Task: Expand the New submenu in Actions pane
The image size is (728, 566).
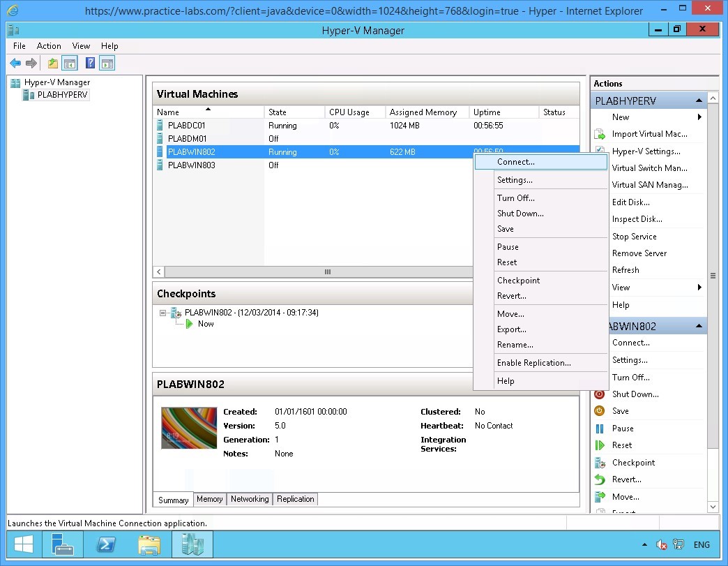Action: 620,117
